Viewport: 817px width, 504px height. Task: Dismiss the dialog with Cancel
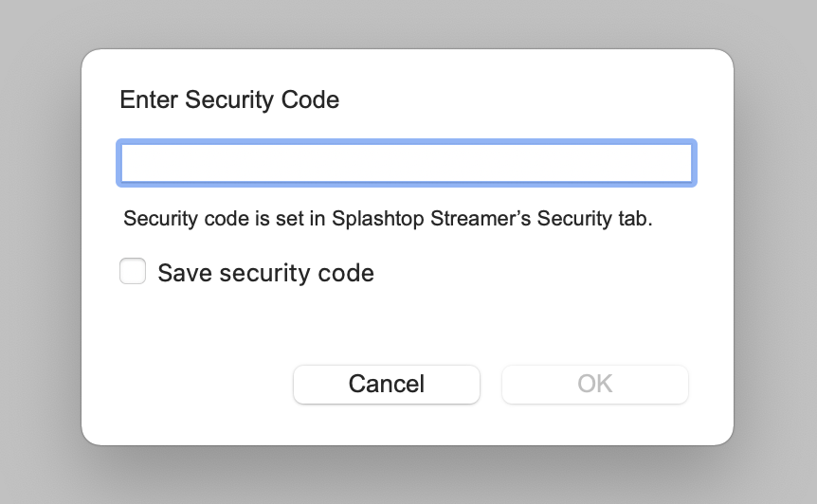tap(387, 384)
